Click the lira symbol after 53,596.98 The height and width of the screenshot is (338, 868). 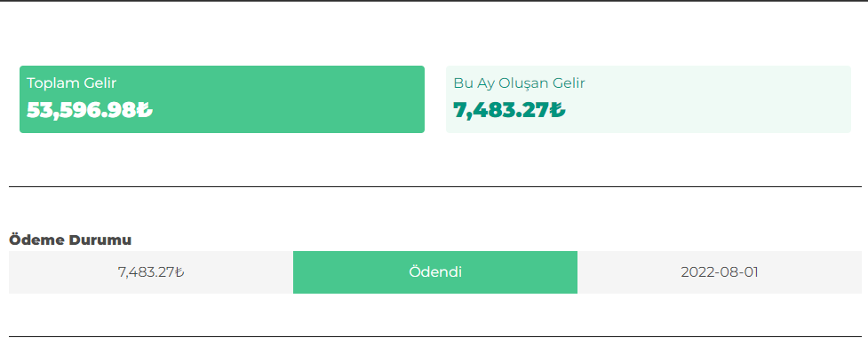(145, 110)
